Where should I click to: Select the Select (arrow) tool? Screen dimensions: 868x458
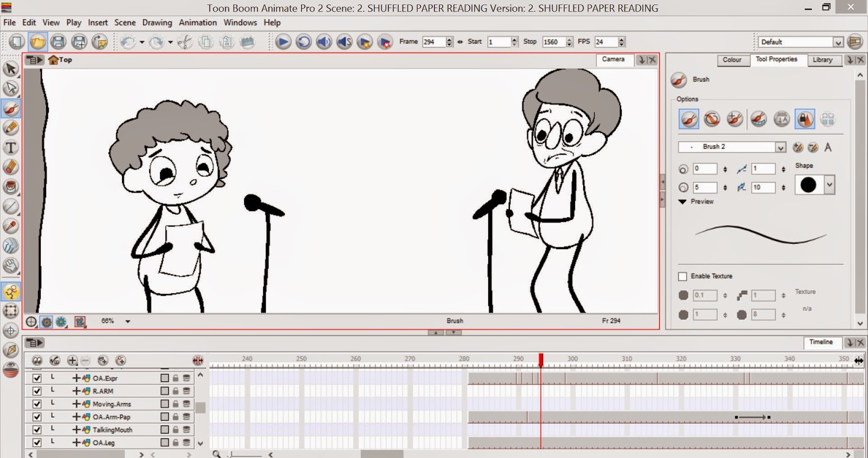11,68
